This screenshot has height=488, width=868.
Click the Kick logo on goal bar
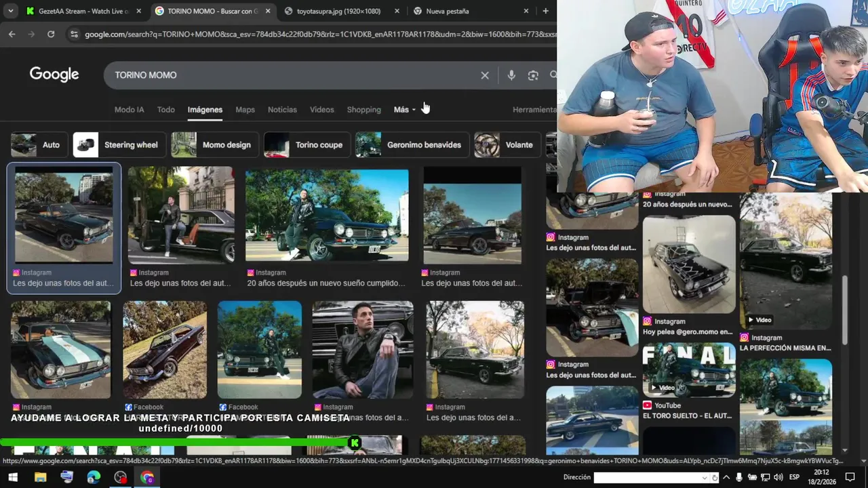click(355, 443)
